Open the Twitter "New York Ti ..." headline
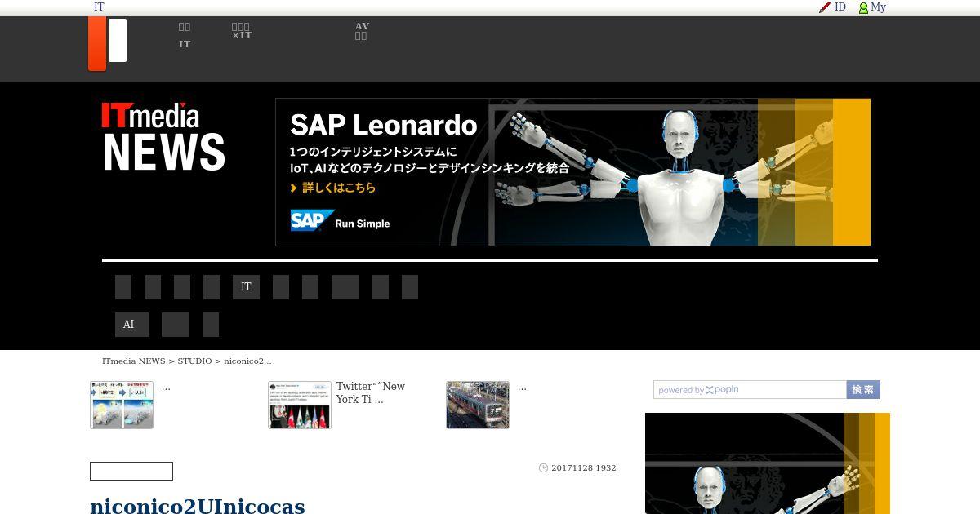The height and width of the screenshot is (514, 980). click(371, 393)
